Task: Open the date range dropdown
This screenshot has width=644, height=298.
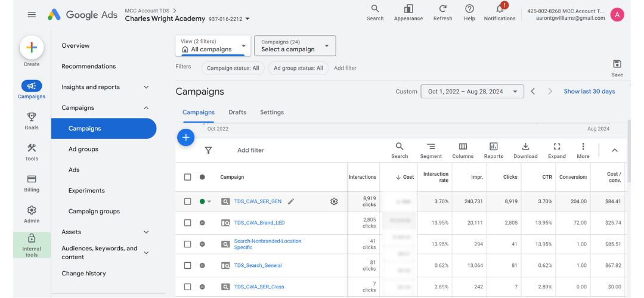Action: [x=472, y=91]
